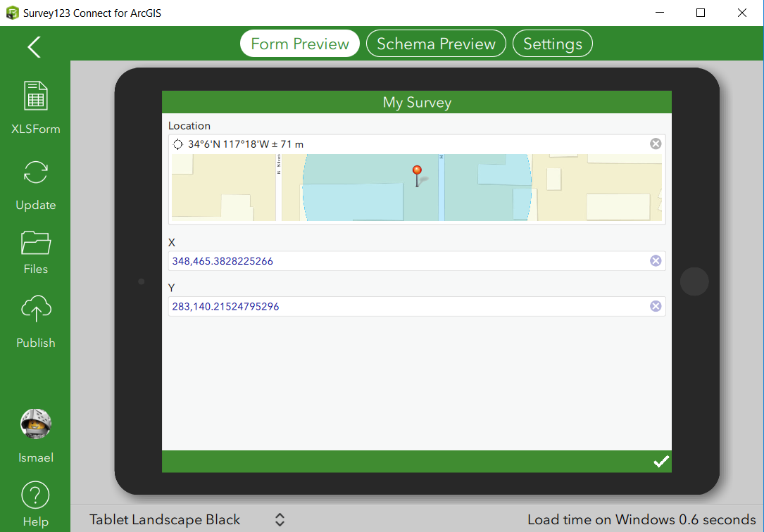Minimize the Survey123 Connect window

coord(660,13)
